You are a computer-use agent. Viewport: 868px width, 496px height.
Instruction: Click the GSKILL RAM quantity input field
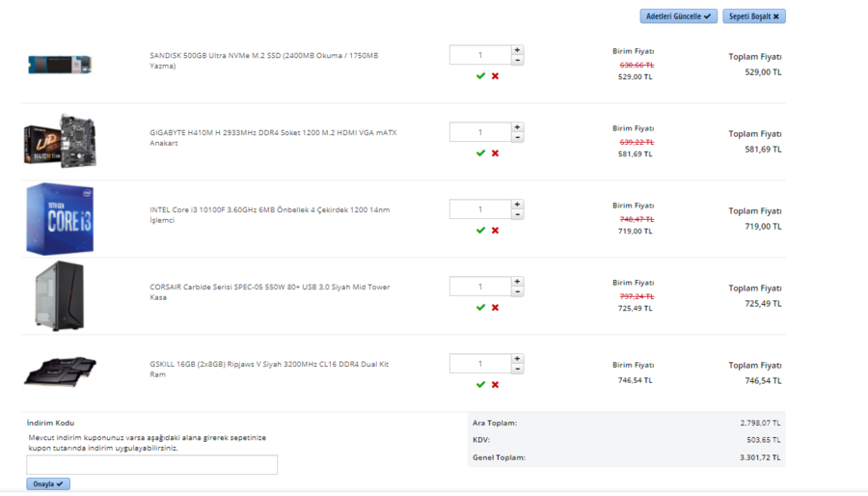tap(480, 364)
